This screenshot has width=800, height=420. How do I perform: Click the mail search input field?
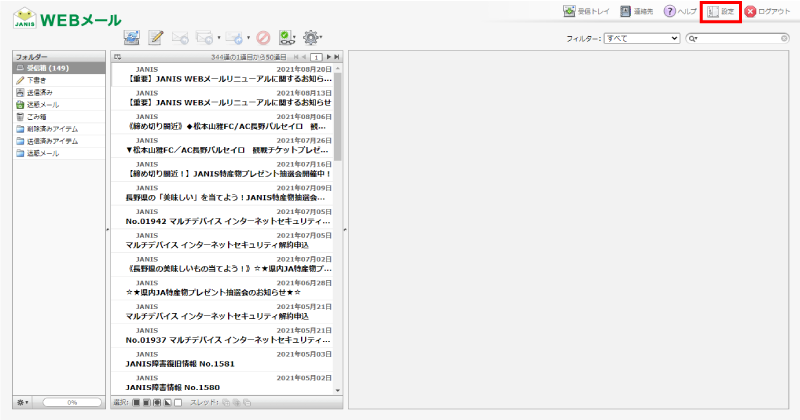(x=738, y=38)
